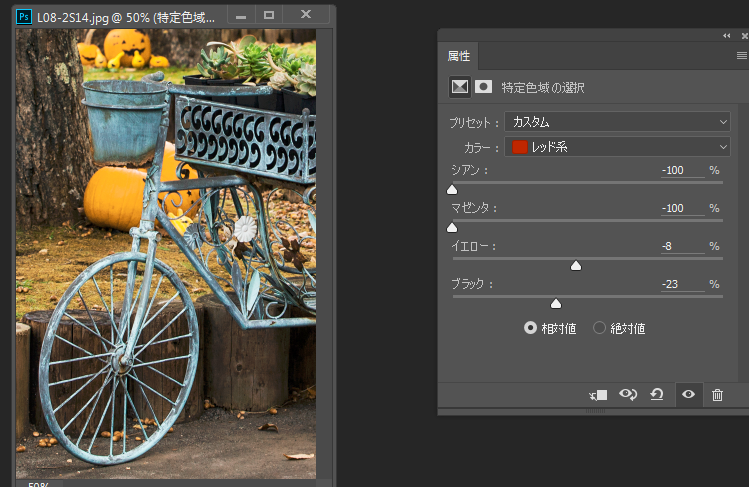Click the 特定色域の選択 panel heading

point(543,87)
